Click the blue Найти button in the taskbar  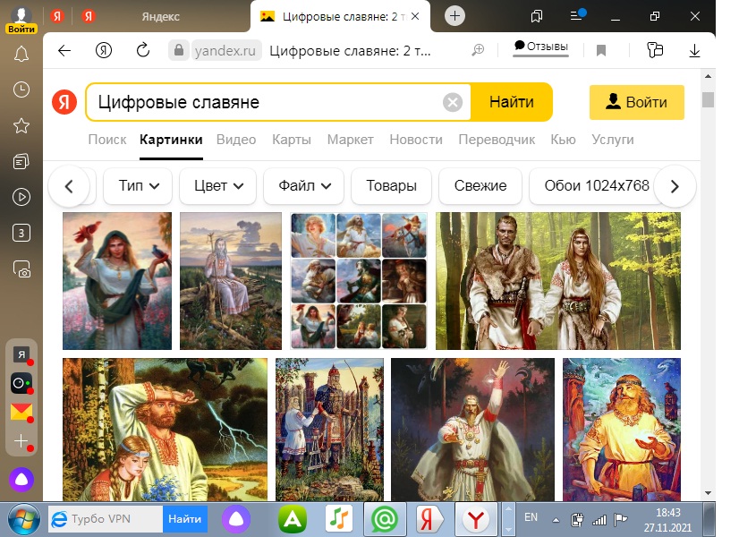(x=184, y=519)
